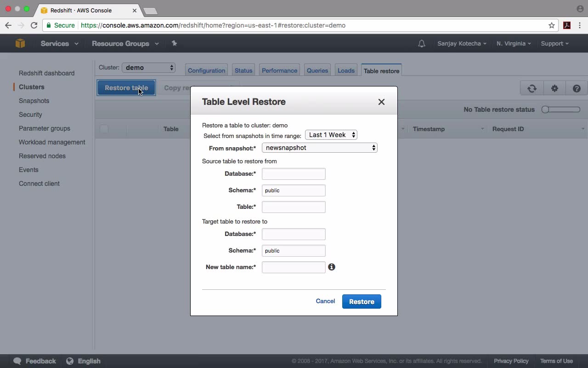Open Reserved nodes in the sidebar
This screenshot has height=368, width=588.
42,156
